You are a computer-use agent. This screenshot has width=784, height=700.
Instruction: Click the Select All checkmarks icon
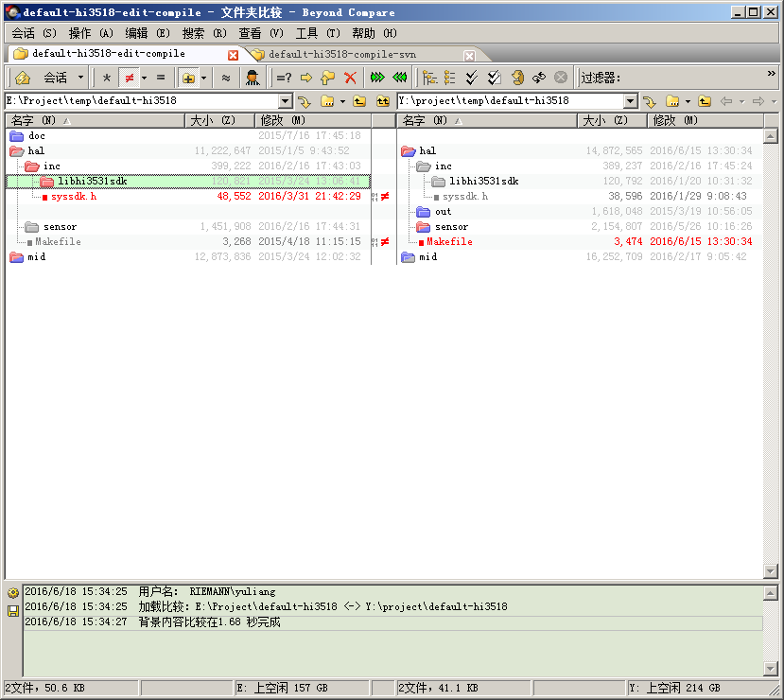pyautogui.click(x=472, y=78)
